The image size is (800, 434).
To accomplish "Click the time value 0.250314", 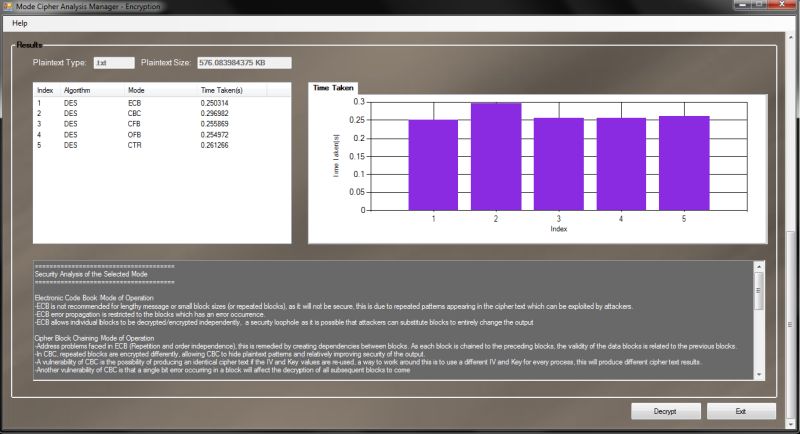I will pyautogui.click(x=214, y=103).
